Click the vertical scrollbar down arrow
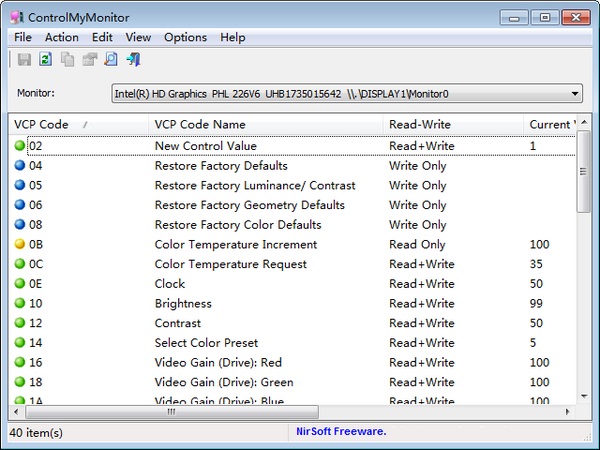600x450 pixels. (x=584, y=397)
